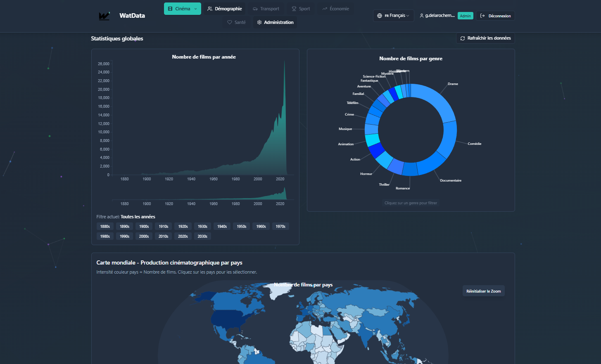601x364 pixels.
Task: Filter by the 1890s decade
Action: [125, 226]
